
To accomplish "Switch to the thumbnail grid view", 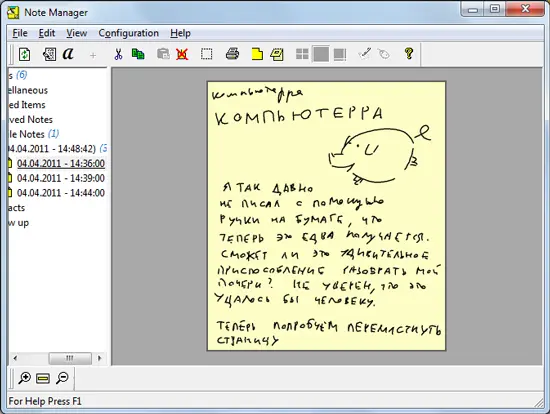I will point(302,54).
